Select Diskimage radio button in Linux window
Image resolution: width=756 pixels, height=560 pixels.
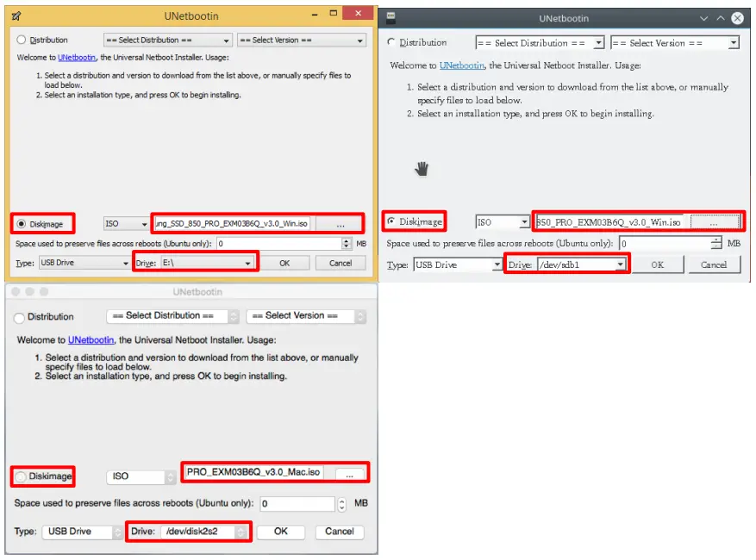pos(391,221)
